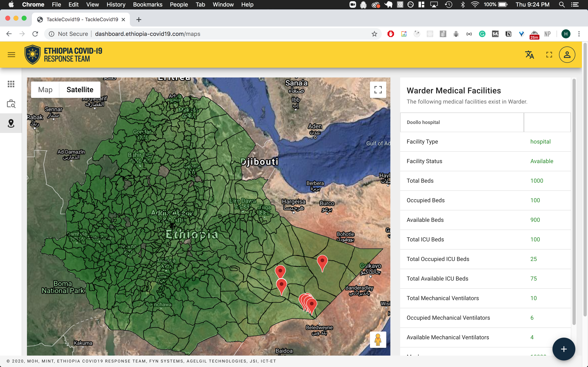Click the add new facility button
The image size is (588, 367).
point(564,348)
